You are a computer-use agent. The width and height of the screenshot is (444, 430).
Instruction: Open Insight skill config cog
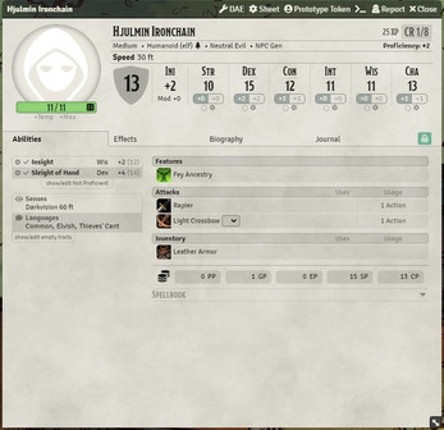(x=18, y=162)
